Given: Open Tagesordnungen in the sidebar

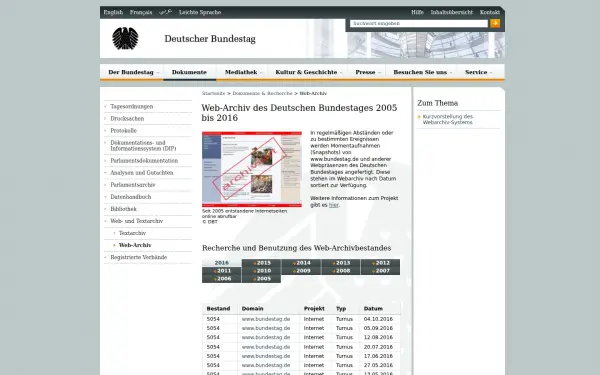Looking at the screenshot, I should pyautogui.click(x=132, y=106).
